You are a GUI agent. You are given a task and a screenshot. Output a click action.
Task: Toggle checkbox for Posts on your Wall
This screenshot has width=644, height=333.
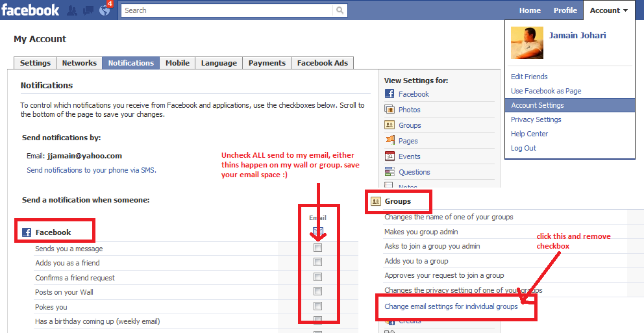317,291
